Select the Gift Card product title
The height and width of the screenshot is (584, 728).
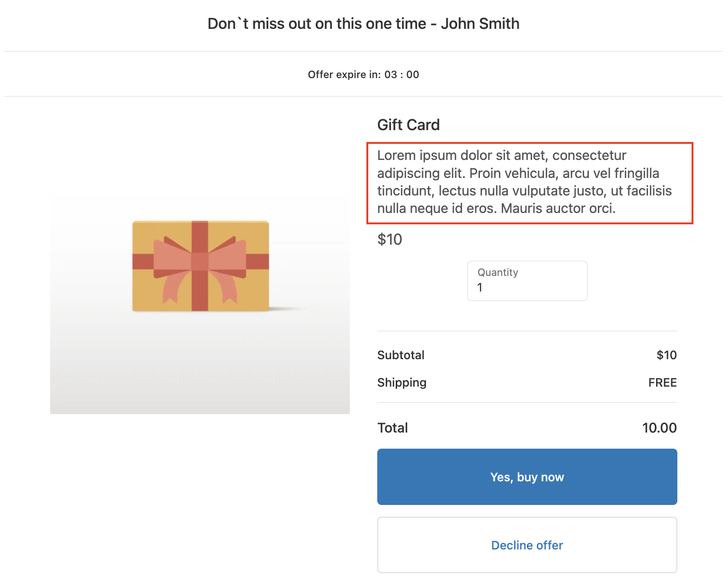coord(408,125)
